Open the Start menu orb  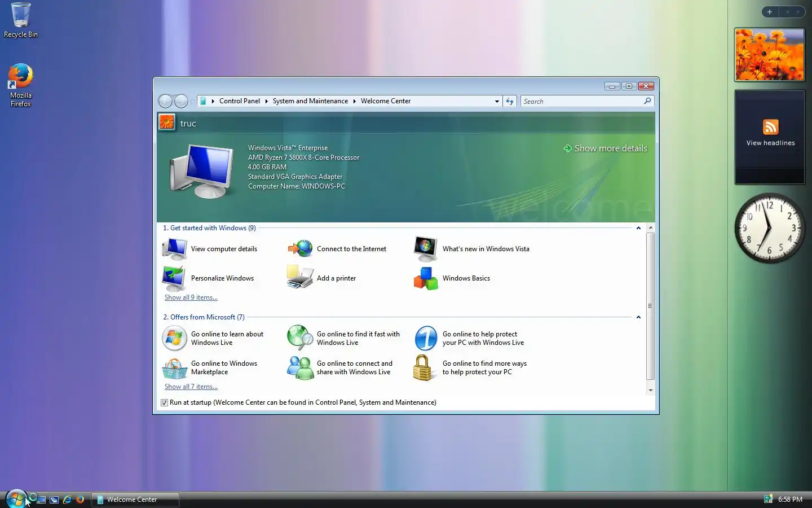16,498
